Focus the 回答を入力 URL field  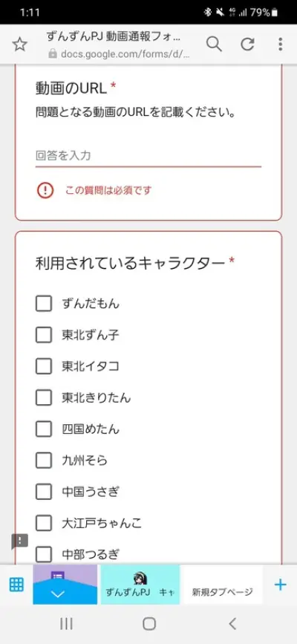click(x=148, y=156)
